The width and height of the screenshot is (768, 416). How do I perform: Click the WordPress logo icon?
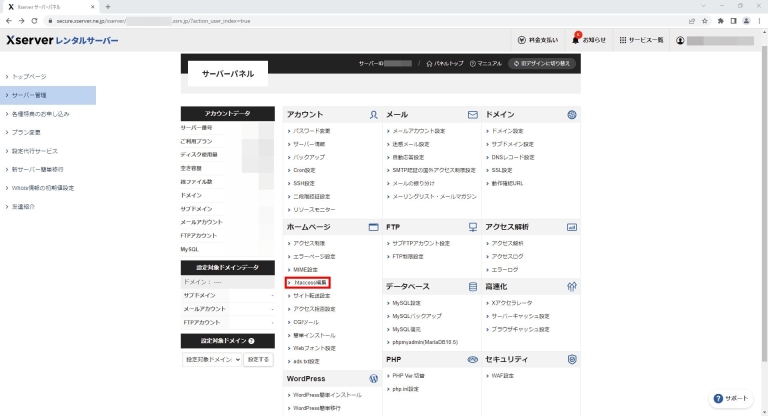[372, 379]
